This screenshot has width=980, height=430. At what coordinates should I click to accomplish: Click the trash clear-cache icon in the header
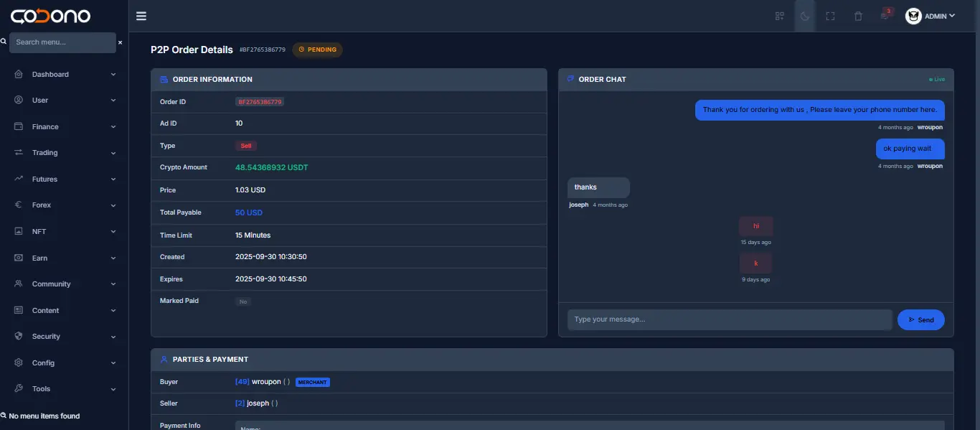858,15
